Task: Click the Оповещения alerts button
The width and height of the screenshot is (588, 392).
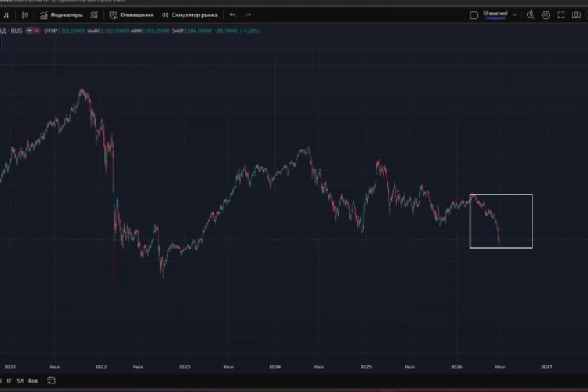Action: 131,16
